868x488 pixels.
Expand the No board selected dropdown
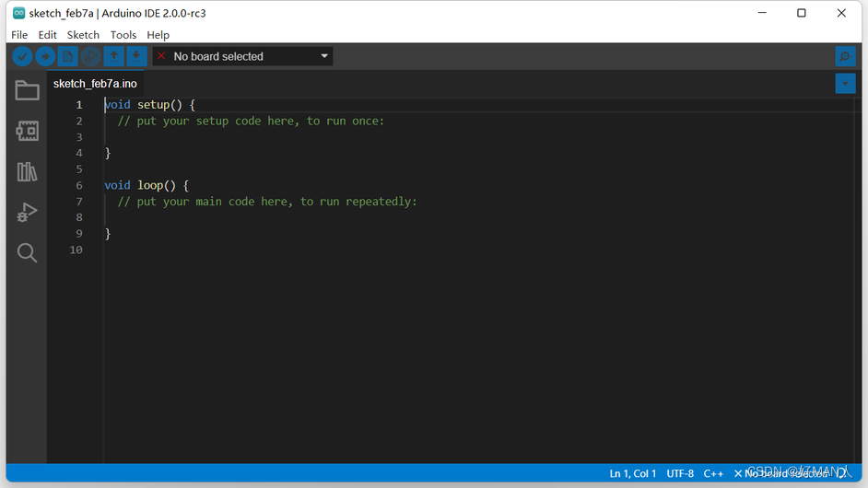click(x=242, y=56)
